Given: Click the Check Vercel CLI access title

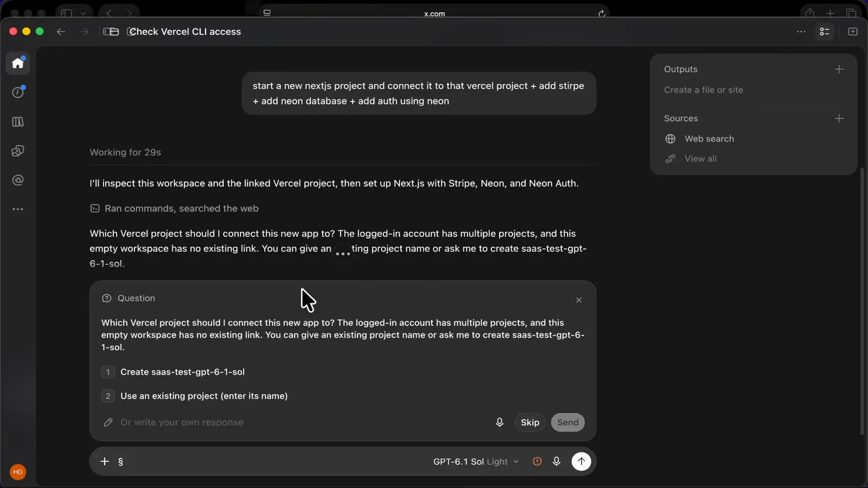Looking at the screenshot, I should [185, 31].
